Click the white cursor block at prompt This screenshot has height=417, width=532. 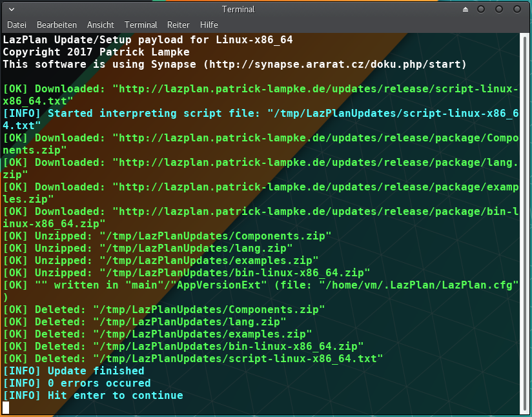coord(6,407)
